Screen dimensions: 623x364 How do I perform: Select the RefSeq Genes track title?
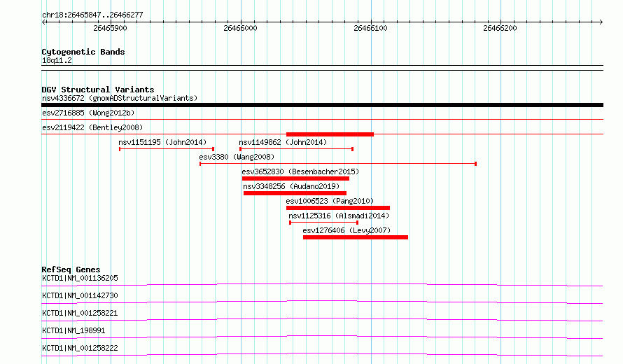pos(71,269)
